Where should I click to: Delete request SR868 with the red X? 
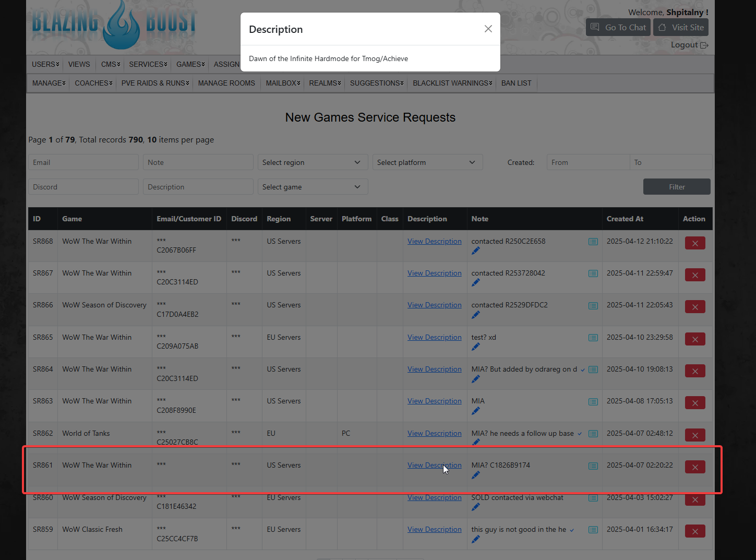(x=695, y=243)
